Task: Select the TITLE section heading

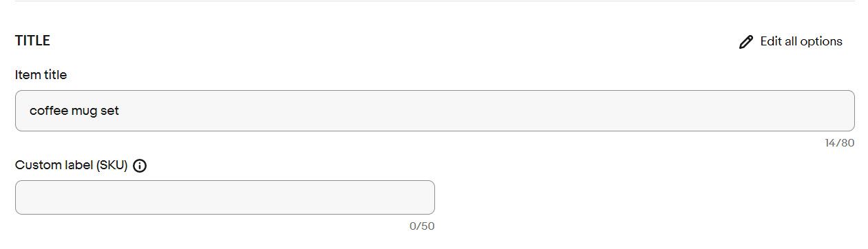Action: click(32, 41)
